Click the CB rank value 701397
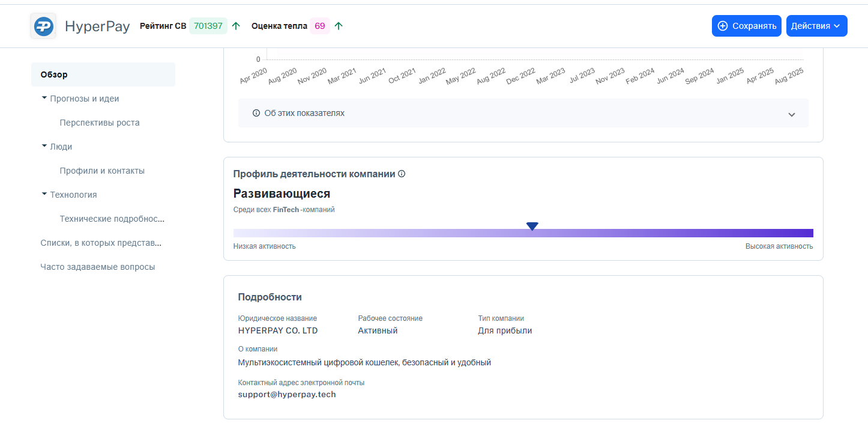The height and width of the screenshot is (429, 868). 208,26
